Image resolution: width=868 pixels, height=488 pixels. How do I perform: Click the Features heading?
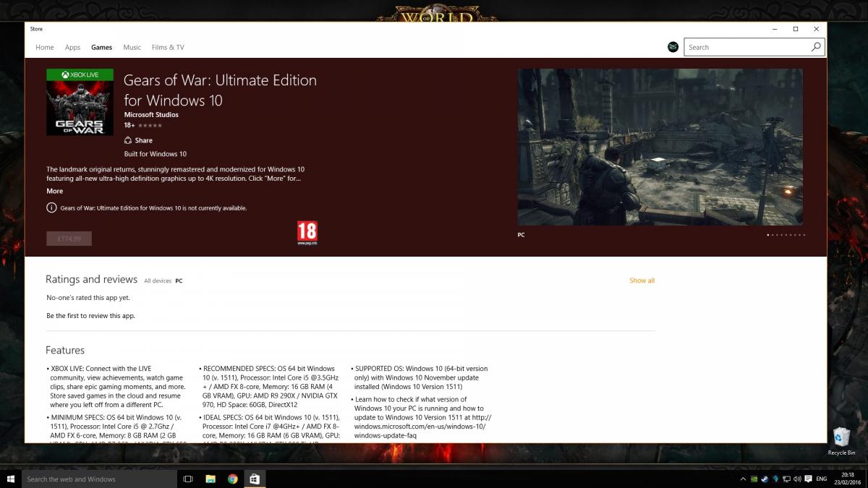[65, 350]
